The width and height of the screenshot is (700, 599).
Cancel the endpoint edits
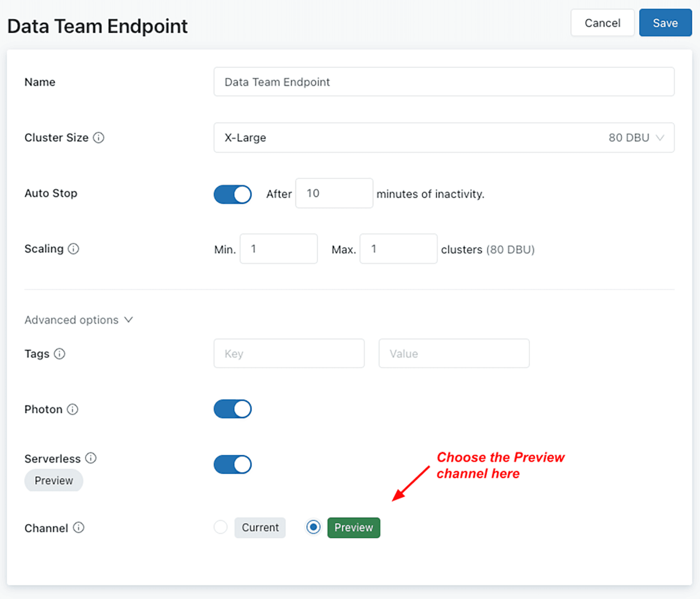click(602, 23)
